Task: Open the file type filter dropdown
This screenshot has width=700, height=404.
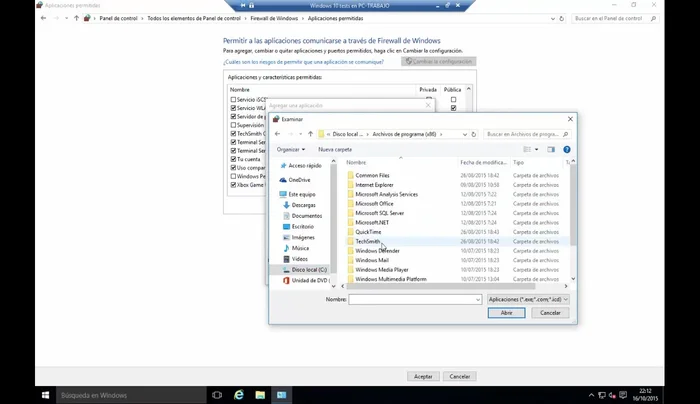Action: (x=528, y=299)
